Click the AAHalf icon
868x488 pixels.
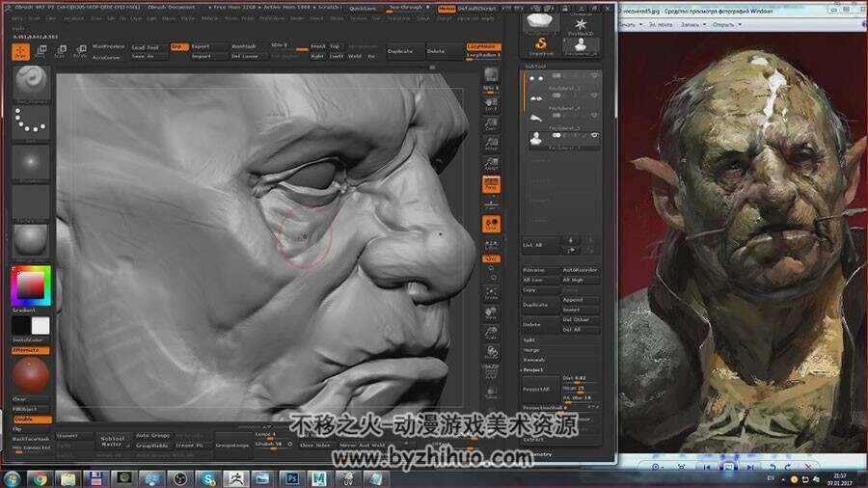(491, 164)
